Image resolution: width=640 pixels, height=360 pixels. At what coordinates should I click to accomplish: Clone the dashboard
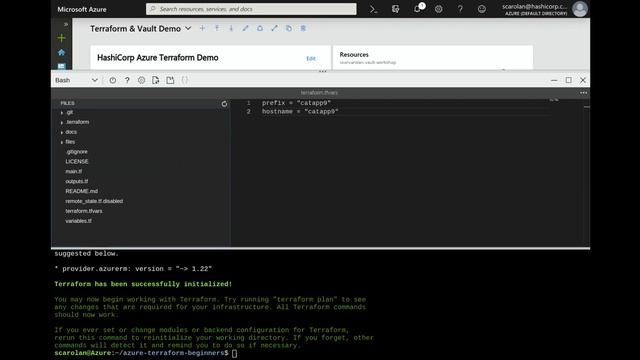pyautogui.click(x=289, y=28)
